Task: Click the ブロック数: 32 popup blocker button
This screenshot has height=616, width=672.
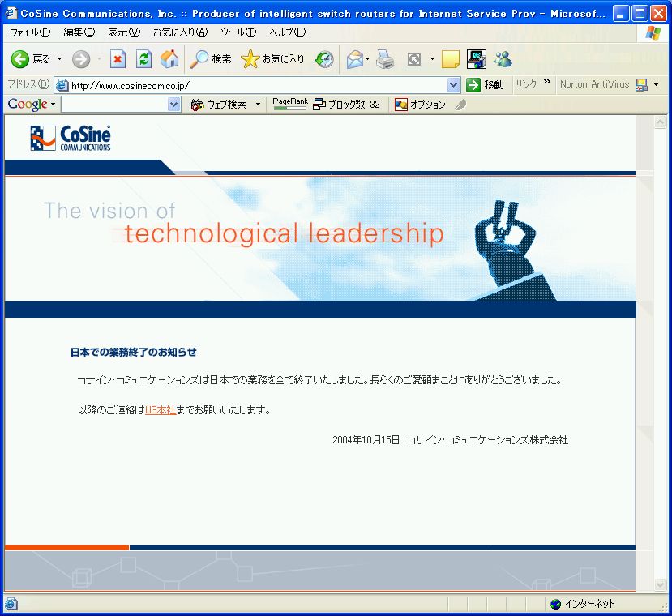Action: [x=346, y=105]
